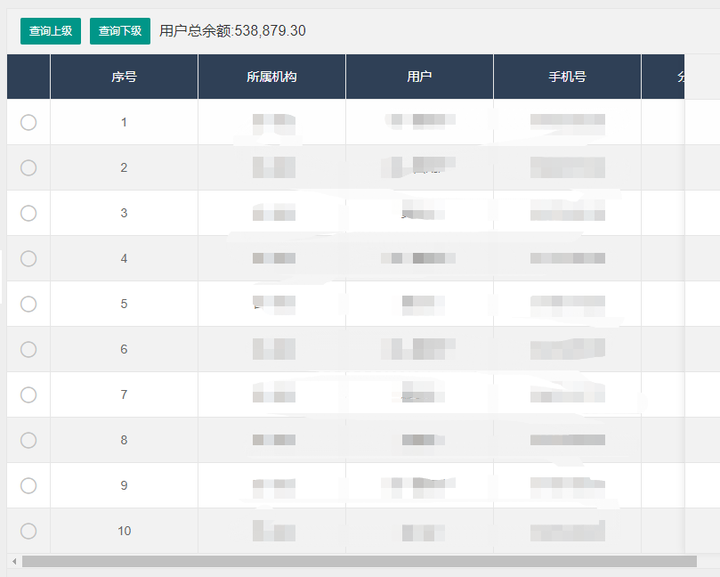720x577 pixels.
Task: Pick the radio button for row 8
Action: [x=28, y=440]
